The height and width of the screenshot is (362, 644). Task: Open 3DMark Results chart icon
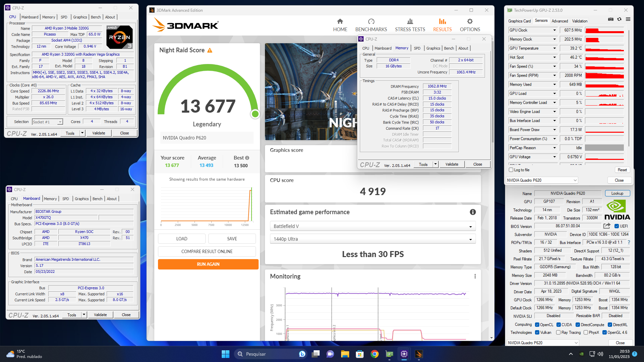[442, 21]
